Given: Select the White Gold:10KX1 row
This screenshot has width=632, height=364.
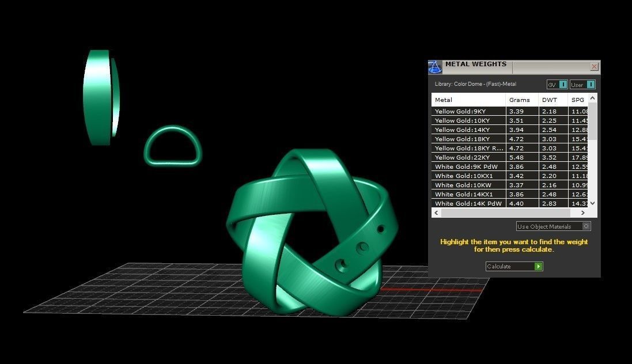Looking at the screenshot, I should (509, 176).
